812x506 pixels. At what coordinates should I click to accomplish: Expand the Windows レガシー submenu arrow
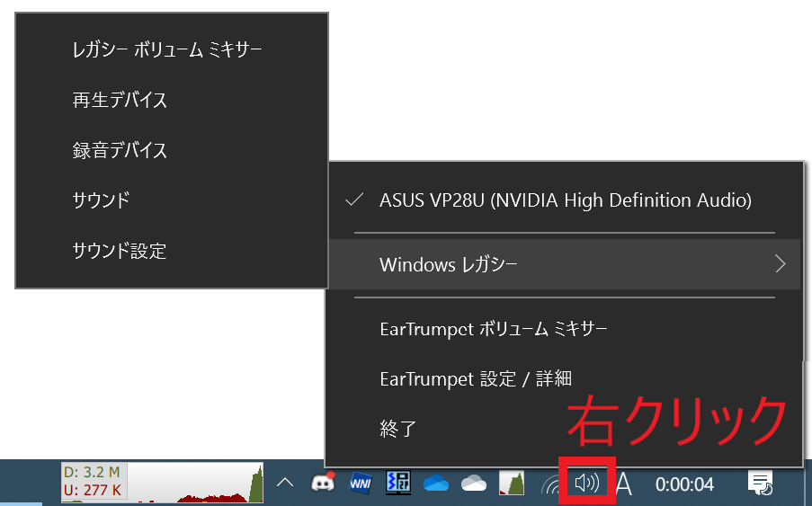point(781,264)
